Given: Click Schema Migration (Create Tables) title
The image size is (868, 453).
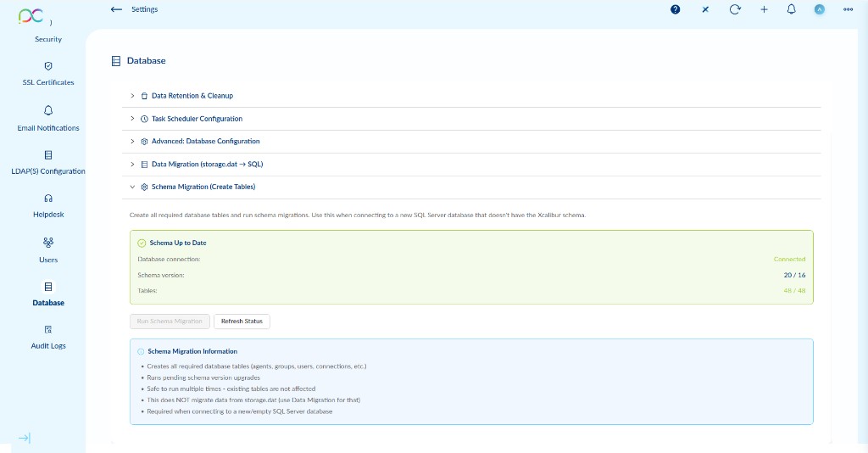Looking at the screenshot, I should (203, 187).
